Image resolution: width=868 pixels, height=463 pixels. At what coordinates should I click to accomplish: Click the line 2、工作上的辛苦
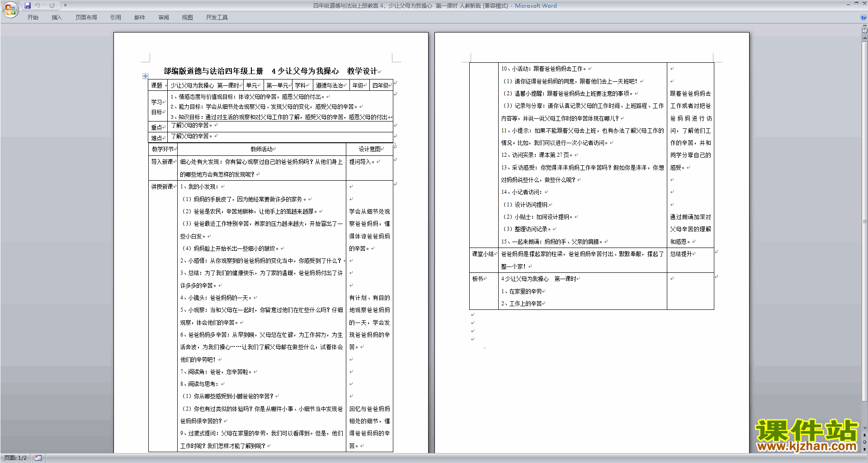click(x=522, y=304)
